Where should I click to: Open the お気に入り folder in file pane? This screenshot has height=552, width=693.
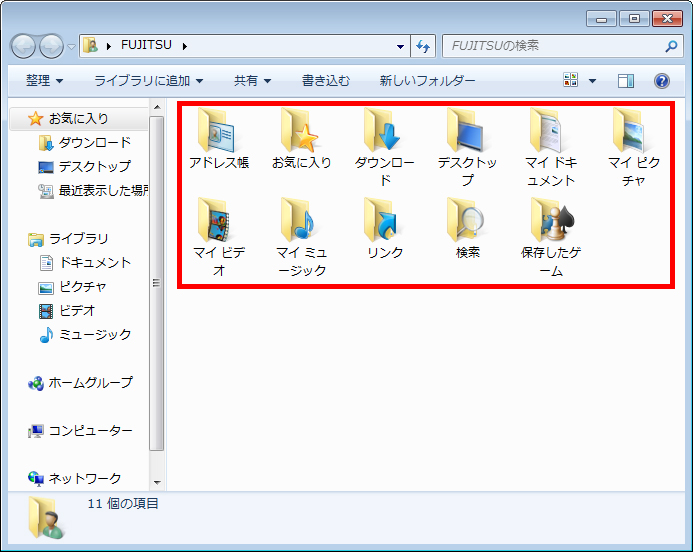301,139
